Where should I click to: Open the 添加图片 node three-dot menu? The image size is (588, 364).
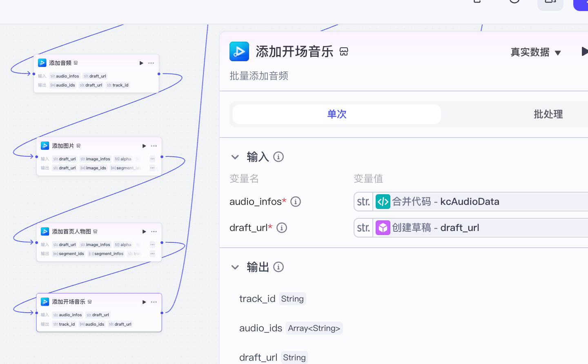point(154,146)
